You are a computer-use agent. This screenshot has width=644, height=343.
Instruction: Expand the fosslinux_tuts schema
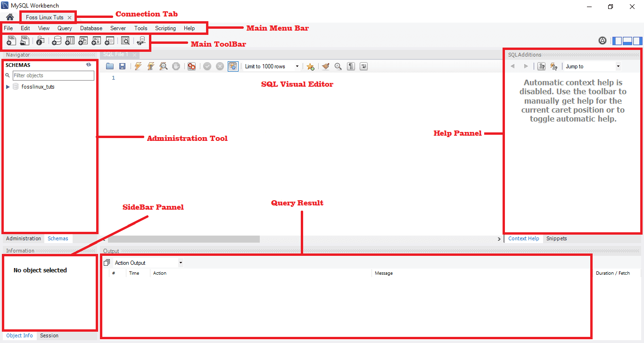[x=8, y=87]
